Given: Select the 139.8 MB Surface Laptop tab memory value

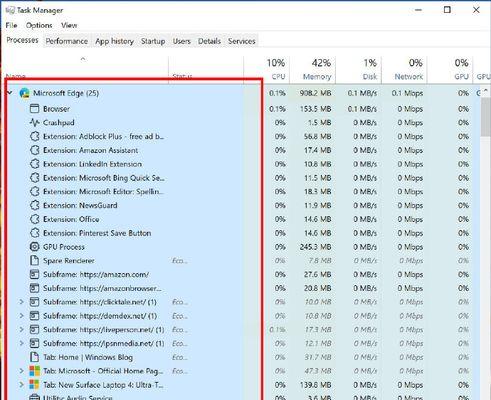Looking at the screenshot, I should 315,385.
